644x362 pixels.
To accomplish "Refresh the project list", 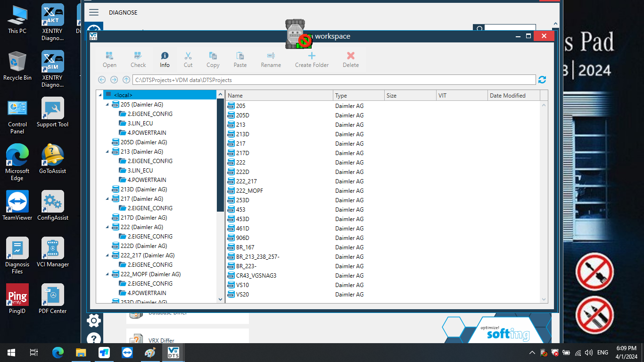I will pyautogui.click(x=542, y=80).
